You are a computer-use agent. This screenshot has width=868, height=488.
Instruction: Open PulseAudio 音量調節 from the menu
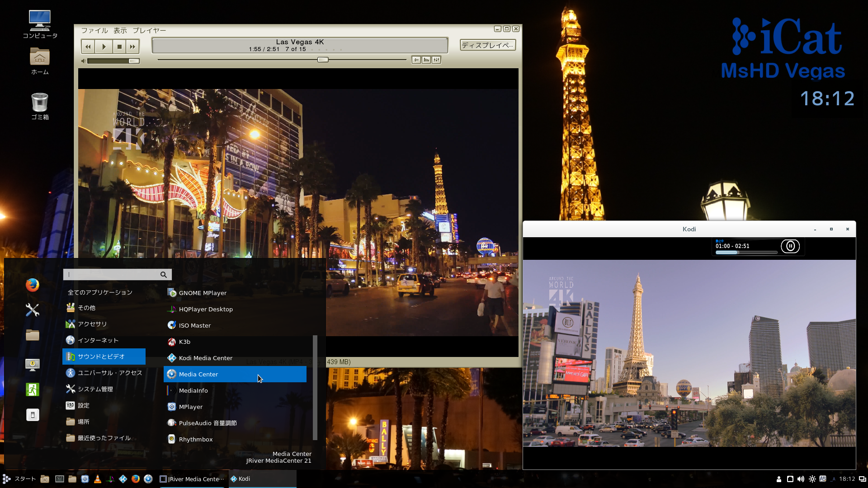(235, 423)
